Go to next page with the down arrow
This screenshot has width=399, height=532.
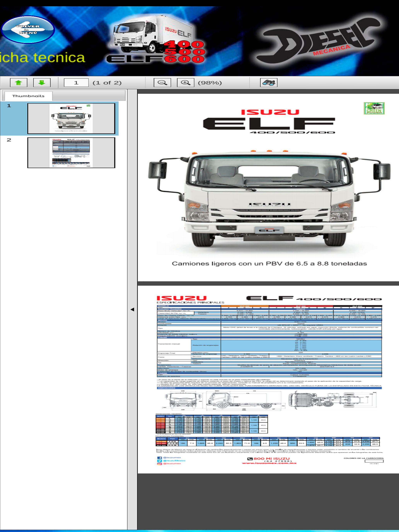point(42,83)
